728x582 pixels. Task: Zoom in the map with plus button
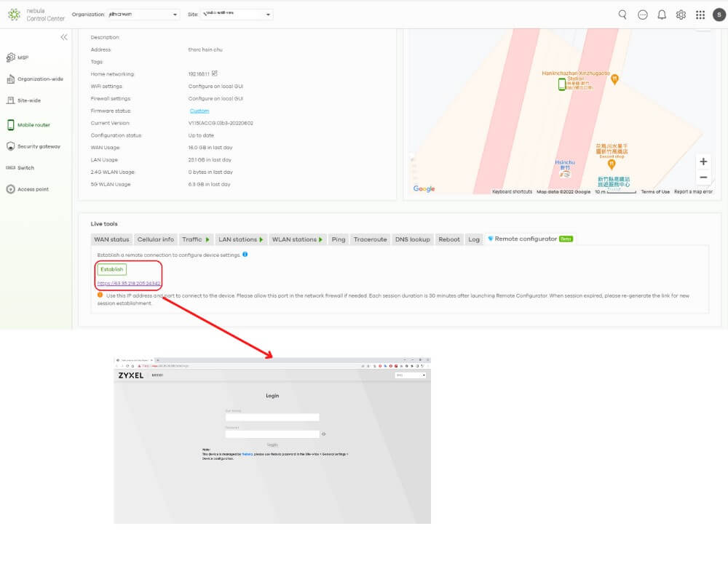tap(703, 162)
